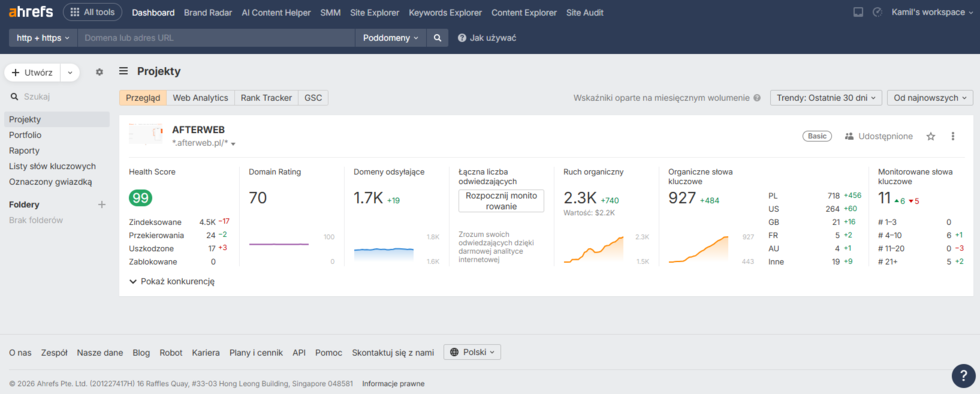Click the Udostępnione sharing icon

click(849, 136)
